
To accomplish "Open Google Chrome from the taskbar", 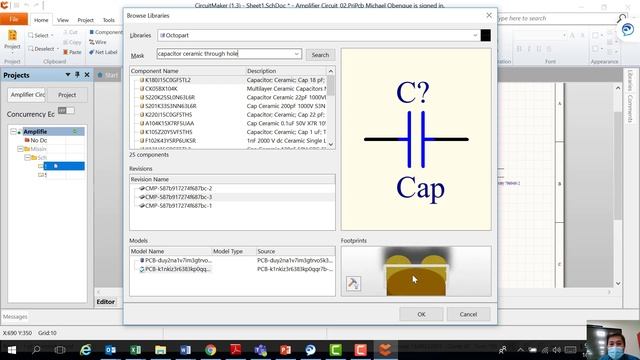I will [x=211, y=350].
